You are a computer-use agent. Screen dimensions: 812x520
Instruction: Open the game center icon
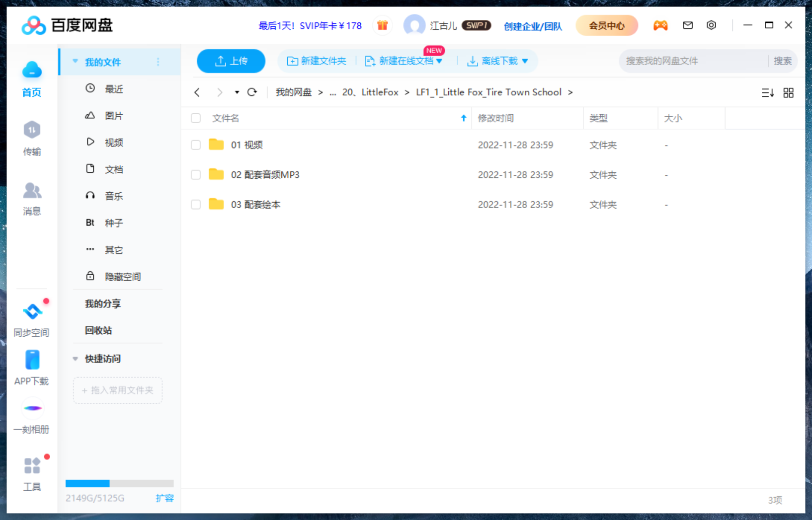click(660, 25)
